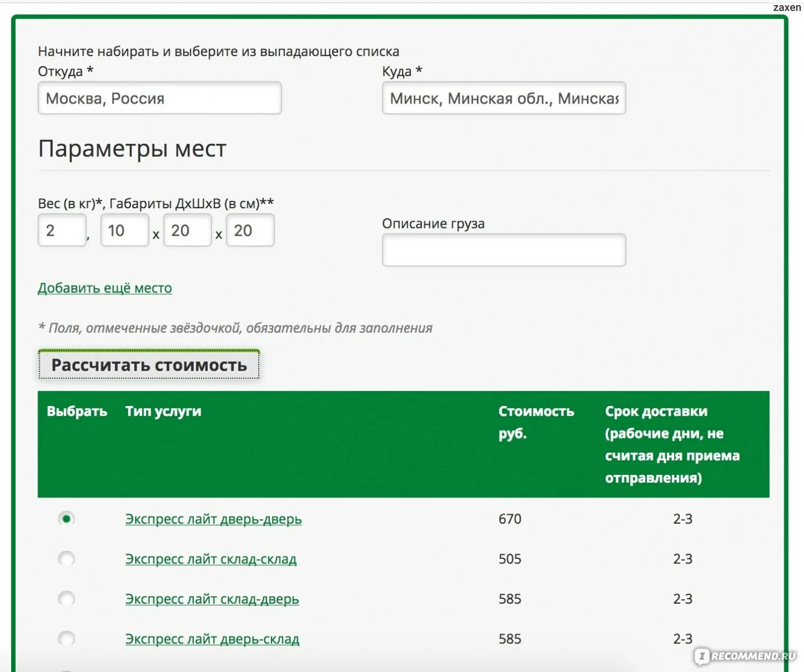Click the 'Поля, отмеченные звёздочкой' note
The height and width of the screenshot is (672, 804).
tap(235, 328)
